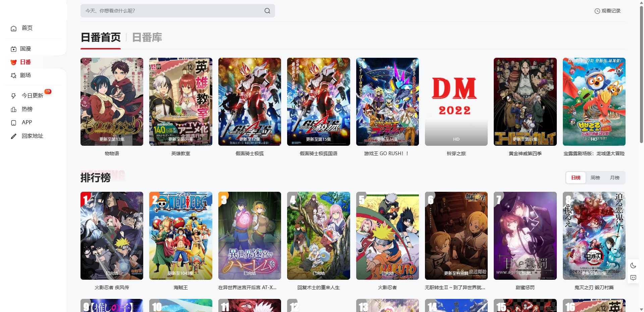Click the home icon in sidebar
The width and height of the screenshot is (644, 312).
[x=13, y=28]
